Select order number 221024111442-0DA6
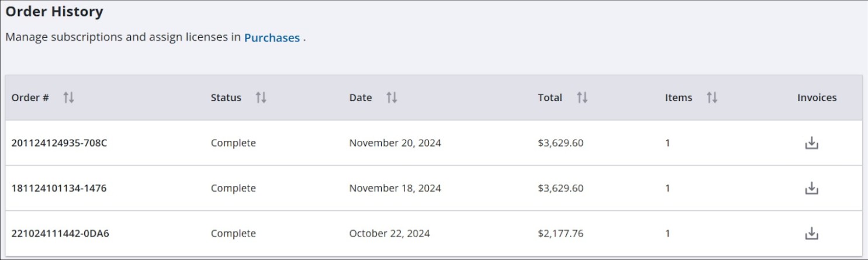This screenshot has height=260, width=868. tap(60, 234)
